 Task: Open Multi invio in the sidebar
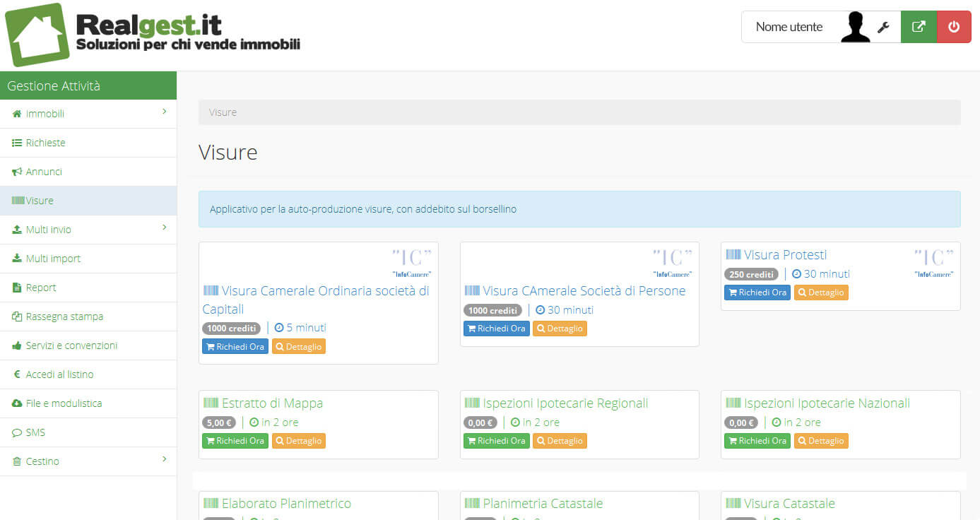pos(88,230)
